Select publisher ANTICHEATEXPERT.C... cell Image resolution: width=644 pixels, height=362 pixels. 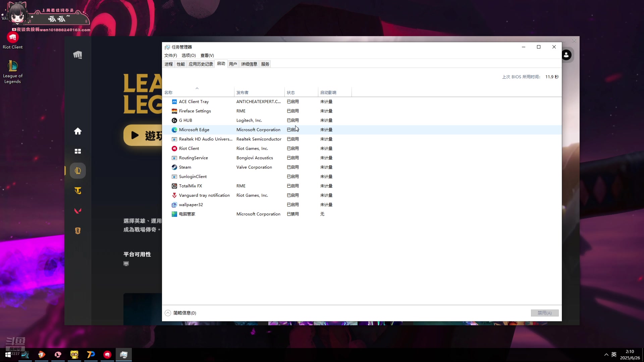(x=259, y=102)
